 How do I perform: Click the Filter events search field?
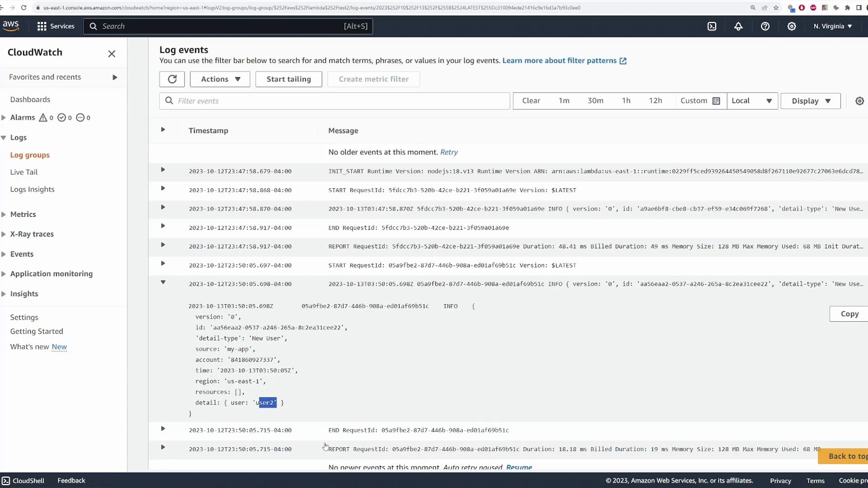[335, 101]
